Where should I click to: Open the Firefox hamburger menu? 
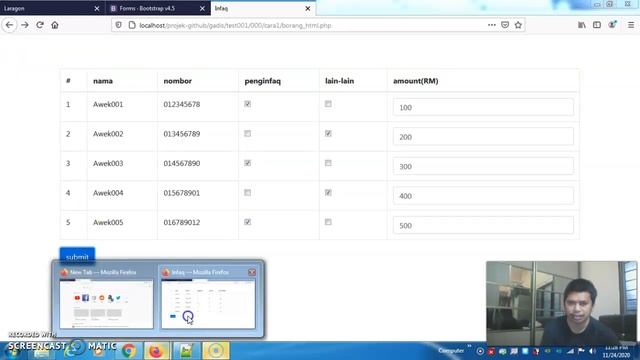(x=631, y=25)
